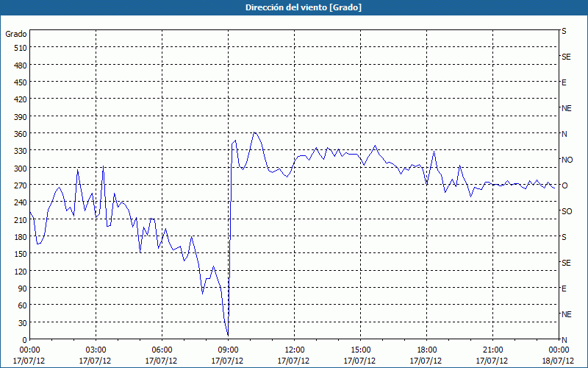Click the 17/07/12 date under 12:00
The width and height of the screenshot is (588, 368).
click(293, 361)
